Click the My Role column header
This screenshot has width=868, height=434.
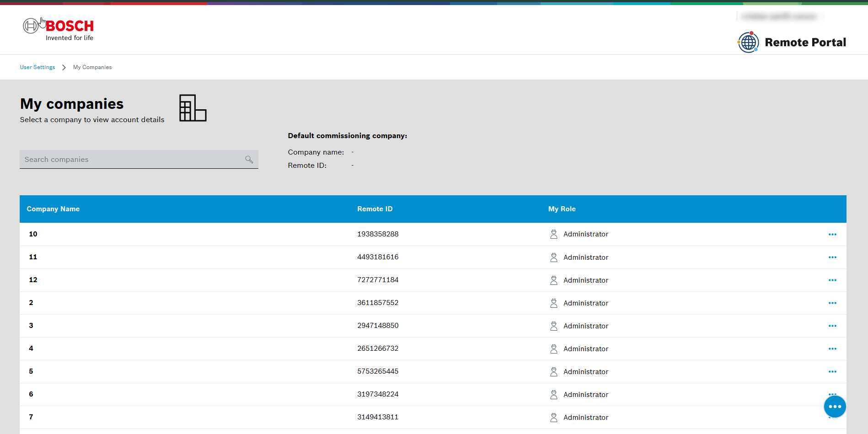[562, 209]
